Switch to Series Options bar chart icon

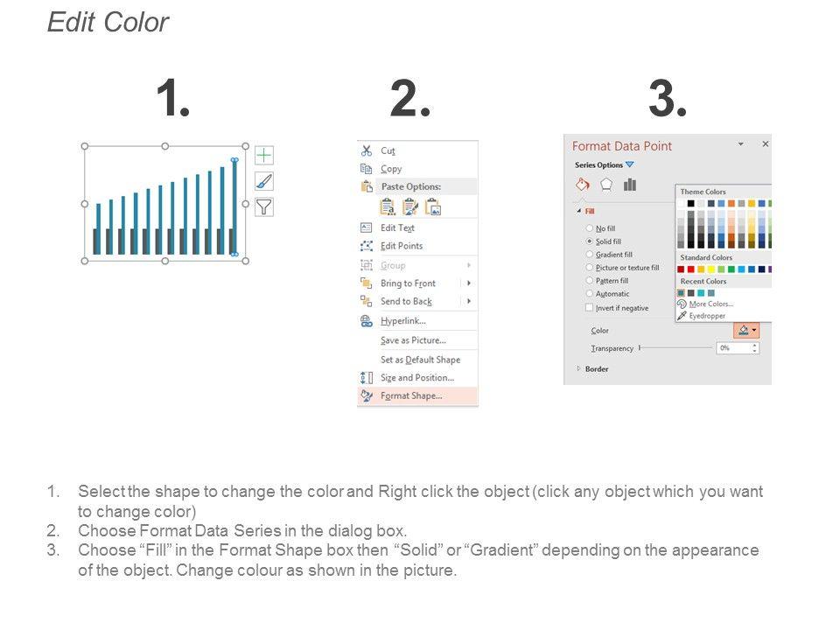coord(629,185)
